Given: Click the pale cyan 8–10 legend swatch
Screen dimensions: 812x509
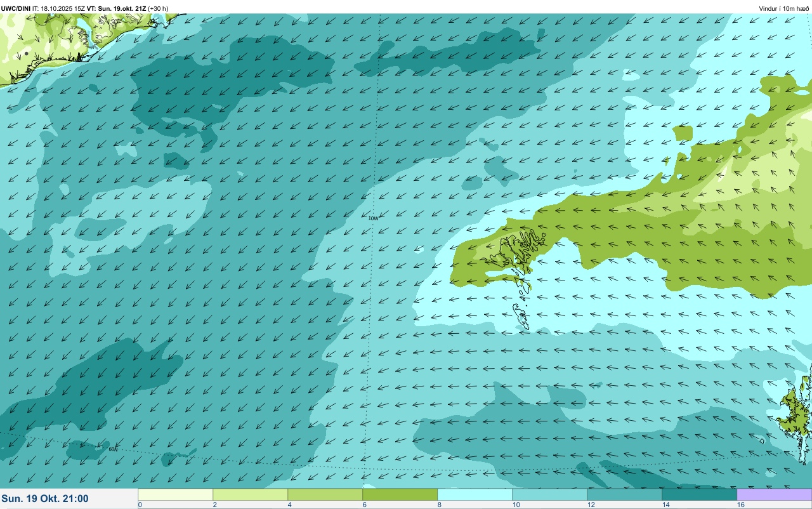Looking at the screenshot, I should coord(475,494).
